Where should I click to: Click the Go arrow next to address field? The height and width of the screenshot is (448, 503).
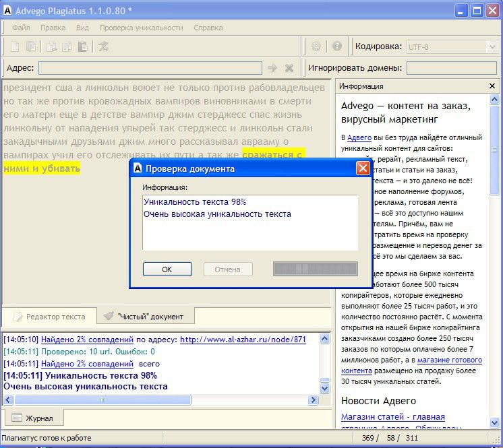click(x=272, y=68)
